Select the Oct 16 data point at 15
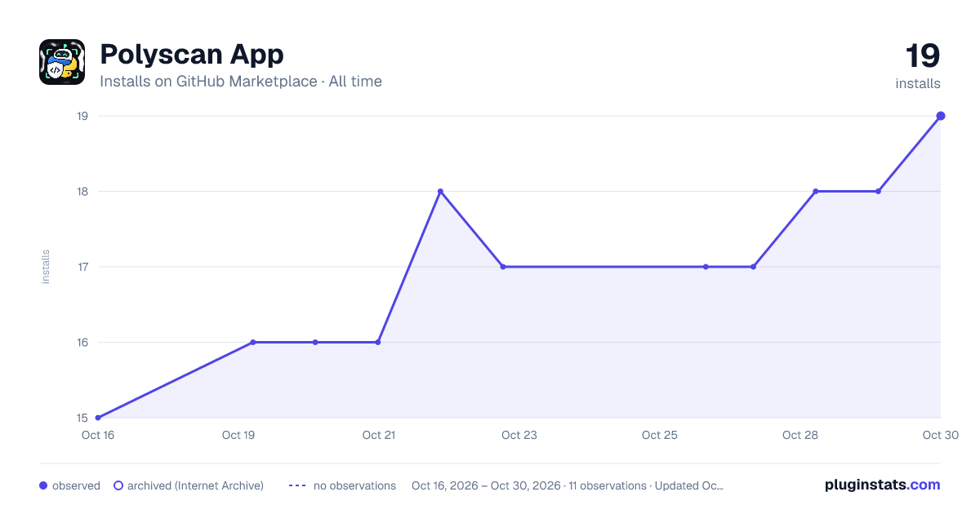The height and width of the screenshot is (514, 980). (x=98, y=418)
